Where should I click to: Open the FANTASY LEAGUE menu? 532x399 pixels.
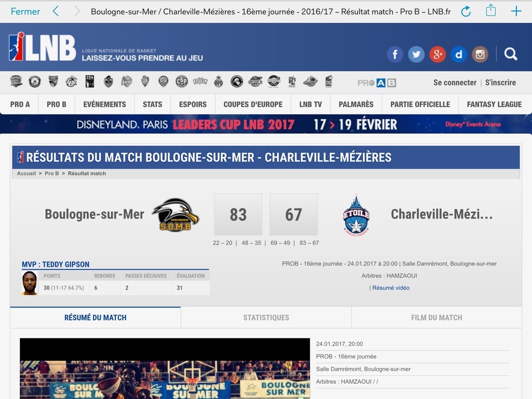494,104
